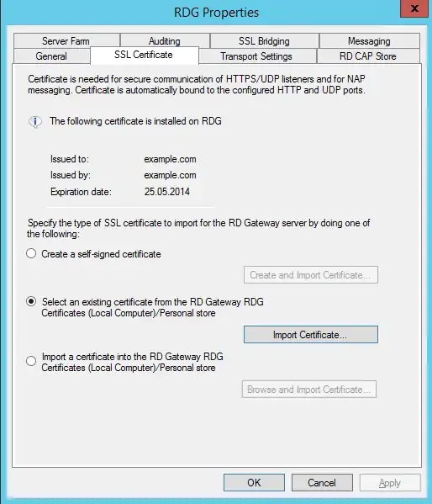Click Create and Import Certificate... button
This screenshot has height=504, width=432.
pos(311,275)
